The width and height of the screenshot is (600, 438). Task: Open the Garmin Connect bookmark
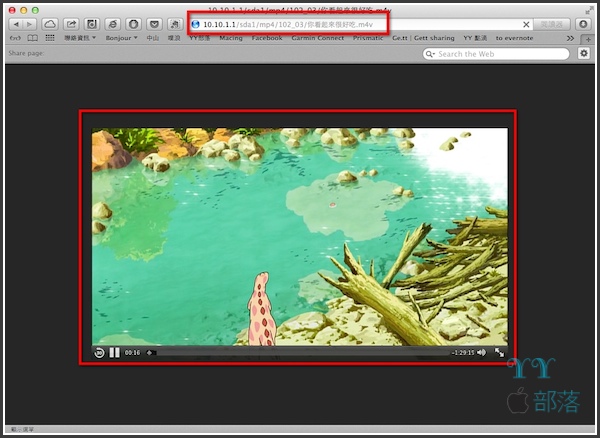[x=318, y=38]
